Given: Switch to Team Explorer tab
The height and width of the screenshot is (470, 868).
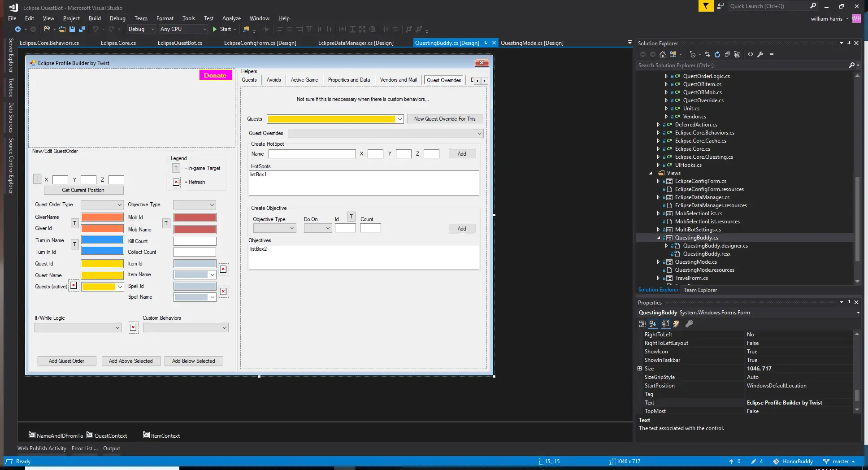Looking at the screenshot, I should 700,290.
